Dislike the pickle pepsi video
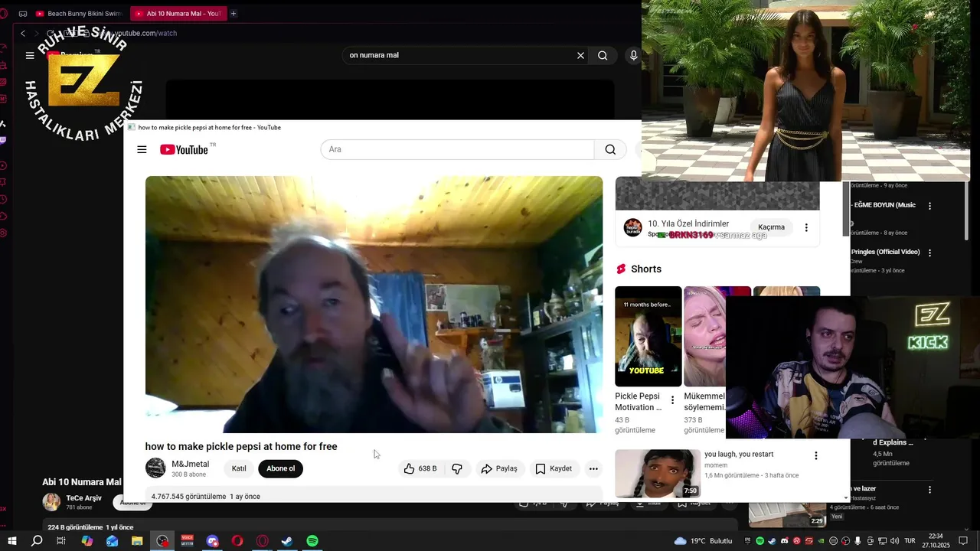This screenshot has height=551, width=980. [457, 468]
